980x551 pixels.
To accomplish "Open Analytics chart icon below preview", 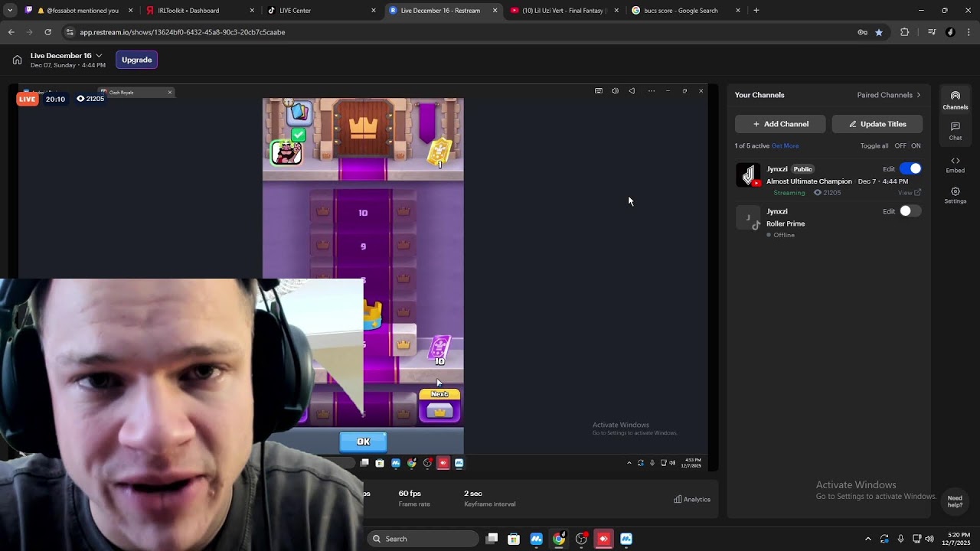I will pyautogui.click(x=692, y=499).
